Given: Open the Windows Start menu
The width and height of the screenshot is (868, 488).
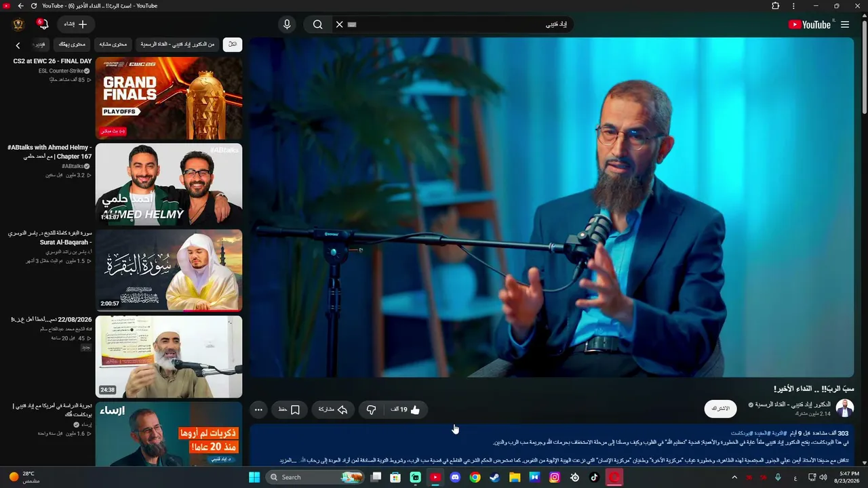Looking at the screenshot, I should (x=254, y=477).
